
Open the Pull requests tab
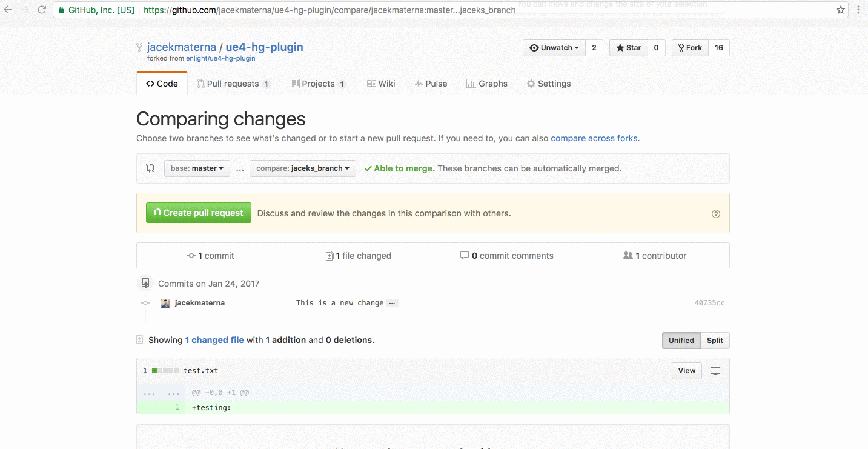tap(234, 84)
